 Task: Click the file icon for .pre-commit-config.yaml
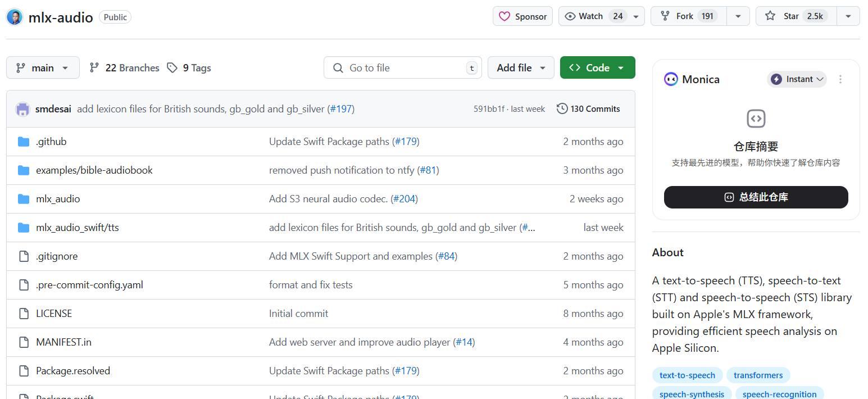click(x=24, y=285)
